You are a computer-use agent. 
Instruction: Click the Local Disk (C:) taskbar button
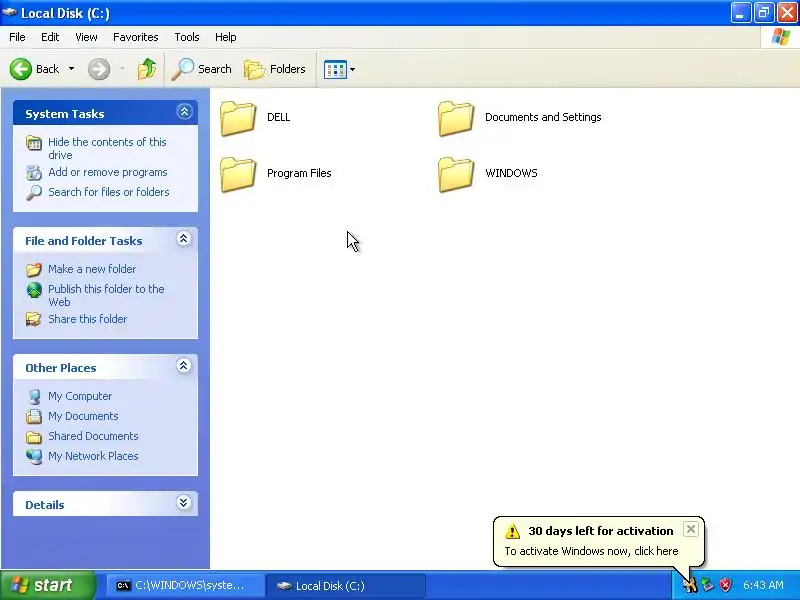coord(346,586)
